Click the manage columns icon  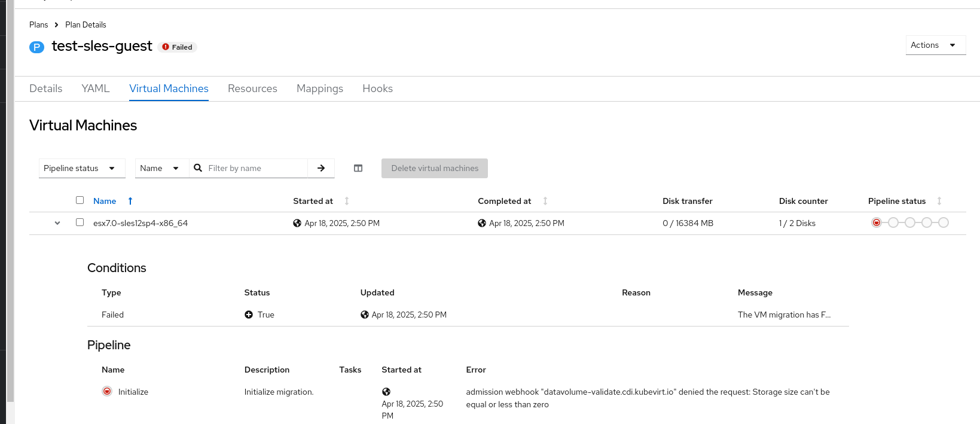tap(358, 168)
